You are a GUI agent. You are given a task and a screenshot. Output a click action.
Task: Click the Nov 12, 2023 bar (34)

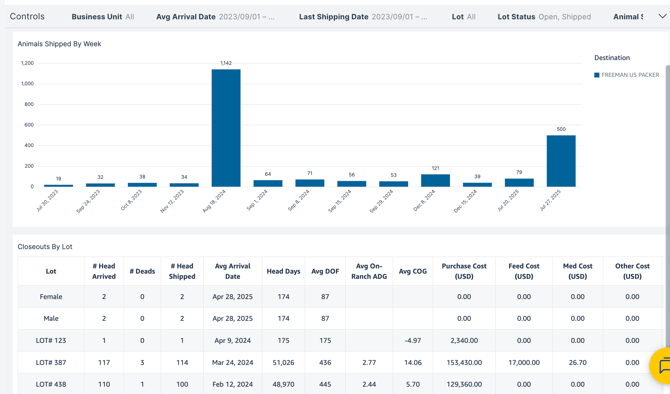tap(184, 185)
